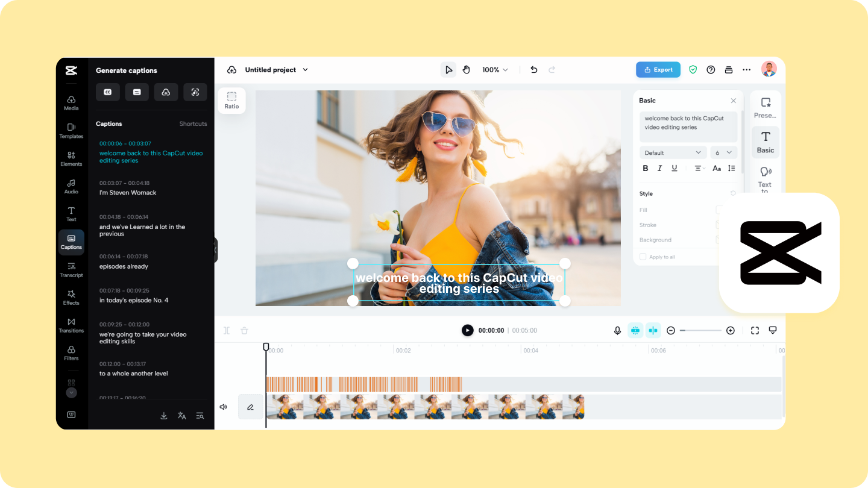Click the Export button
The image size is (868, 488).
[x=658, y=69]
